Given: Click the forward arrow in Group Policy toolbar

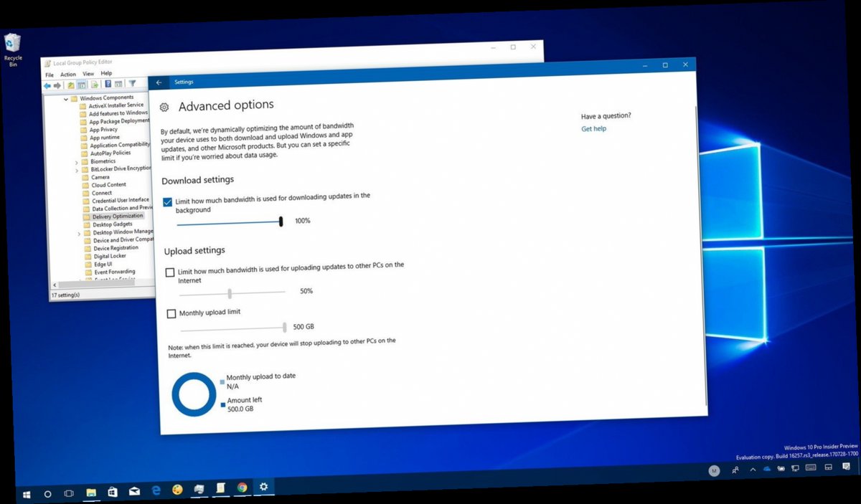Looking at the screenshot, I should pyautogui.click(x=57, y=86).
